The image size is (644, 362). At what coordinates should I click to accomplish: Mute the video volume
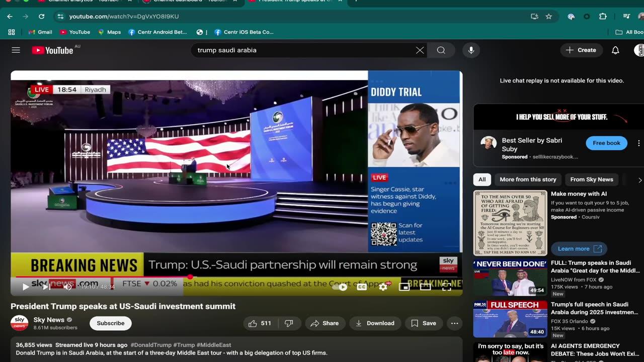pos(68,287)
